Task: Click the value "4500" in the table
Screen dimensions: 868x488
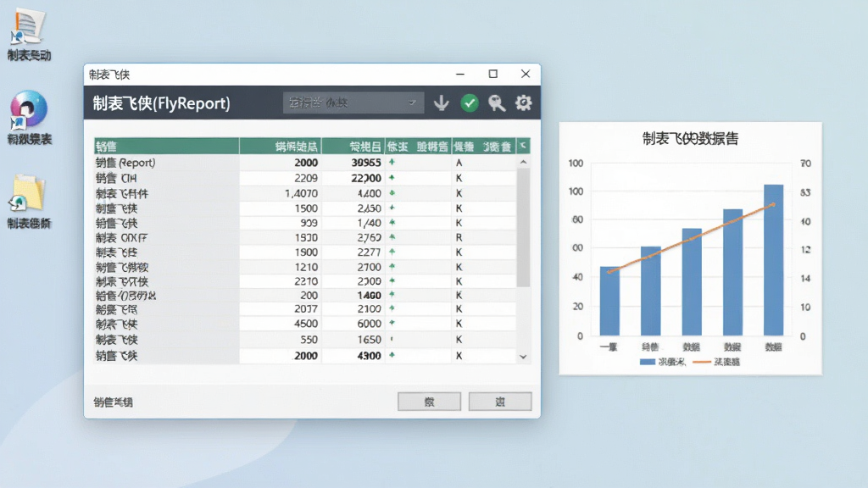Action: click(x=306, y=323)
